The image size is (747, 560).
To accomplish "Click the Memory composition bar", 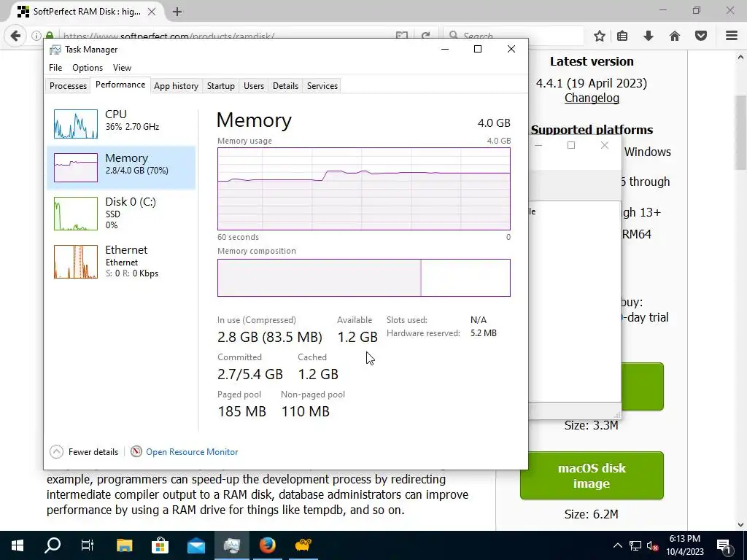I will pyautogui.click(x=363, y=278).
